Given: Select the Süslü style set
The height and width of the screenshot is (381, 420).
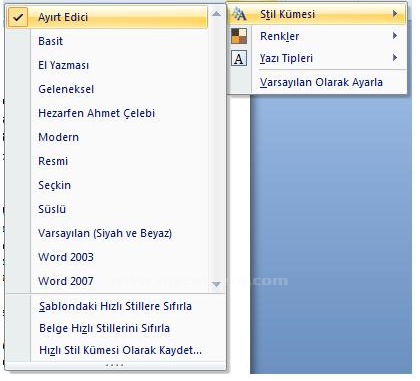Looking at the screenshot, I should click(x=107, y=209).
